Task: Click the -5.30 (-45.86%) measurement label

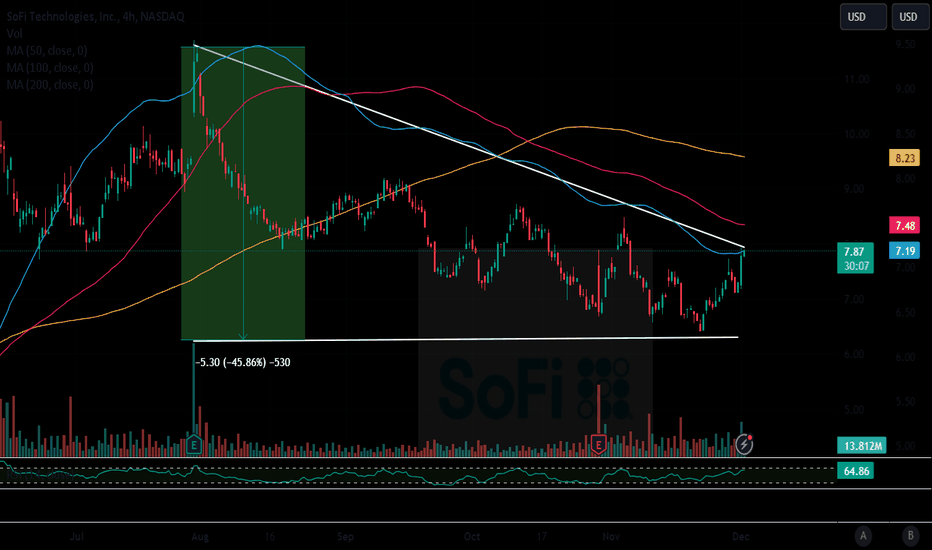Action: pyautogui.click(x=243, y=362)
